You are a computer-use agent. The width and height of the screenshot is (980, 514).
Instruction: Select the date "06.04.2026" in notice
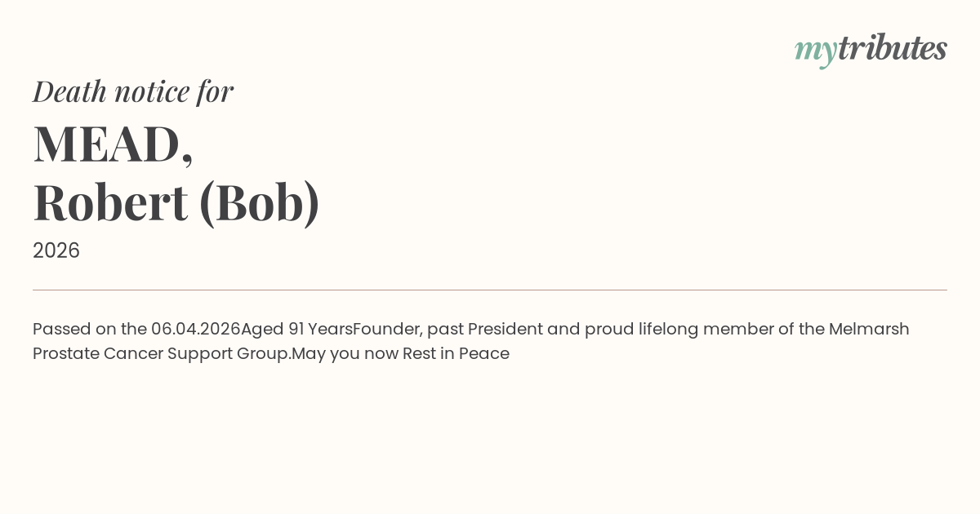[196, 330]
